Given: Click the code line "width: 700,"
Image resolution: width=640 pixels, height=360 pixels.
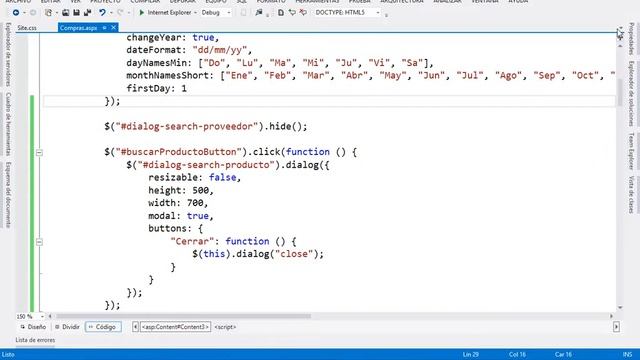Looking at the screenshot, I should click(178, 203).
